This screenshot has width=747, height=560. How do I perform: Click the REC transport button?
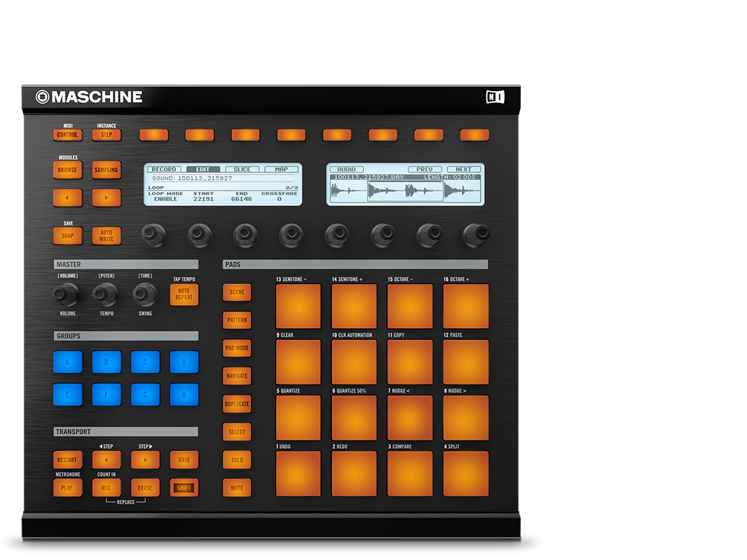tap(106, 488)
